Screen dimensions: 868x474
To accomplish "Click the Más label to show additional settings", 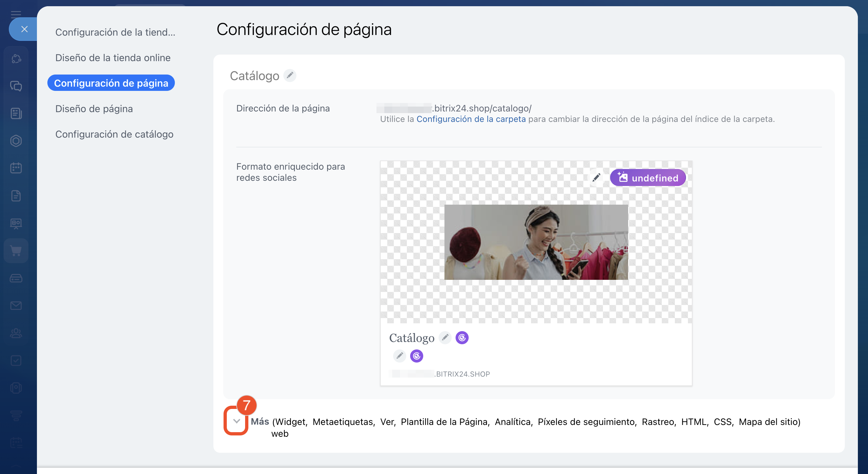I will (x=260, y=421).
